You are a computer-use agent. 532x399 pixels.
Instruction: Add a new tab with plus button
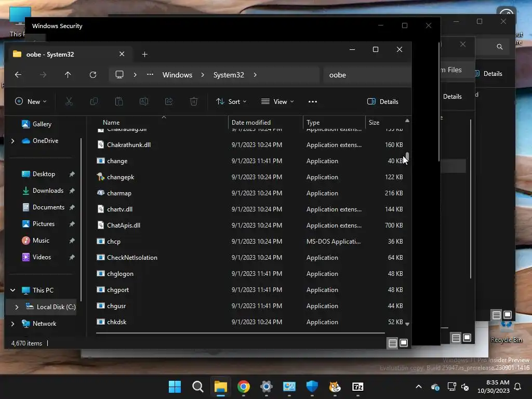pos(144,54)
